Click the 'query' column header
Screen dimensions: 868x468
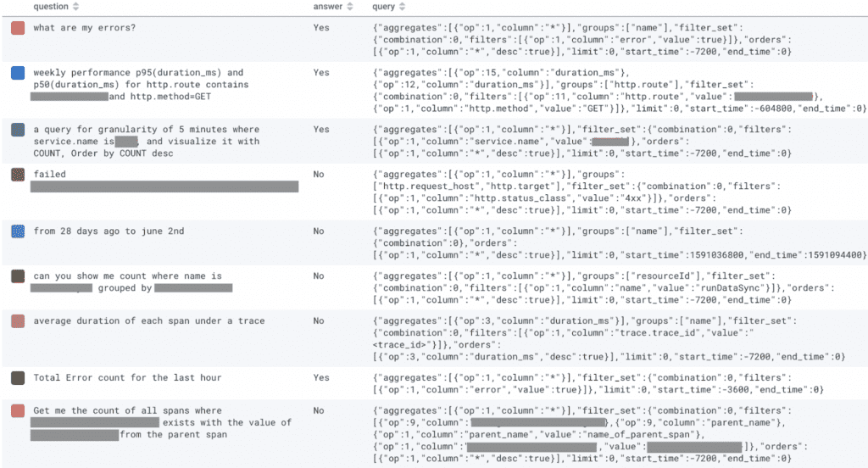383,7
